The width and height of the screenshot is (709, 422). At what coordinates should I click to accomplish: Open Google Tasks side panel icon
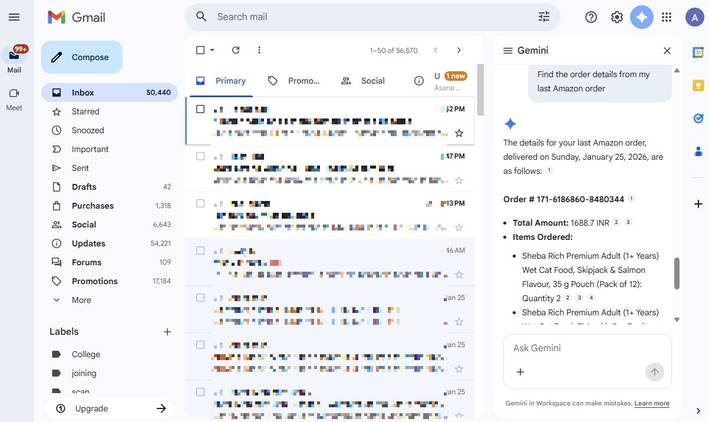click(x=698, y=119)
